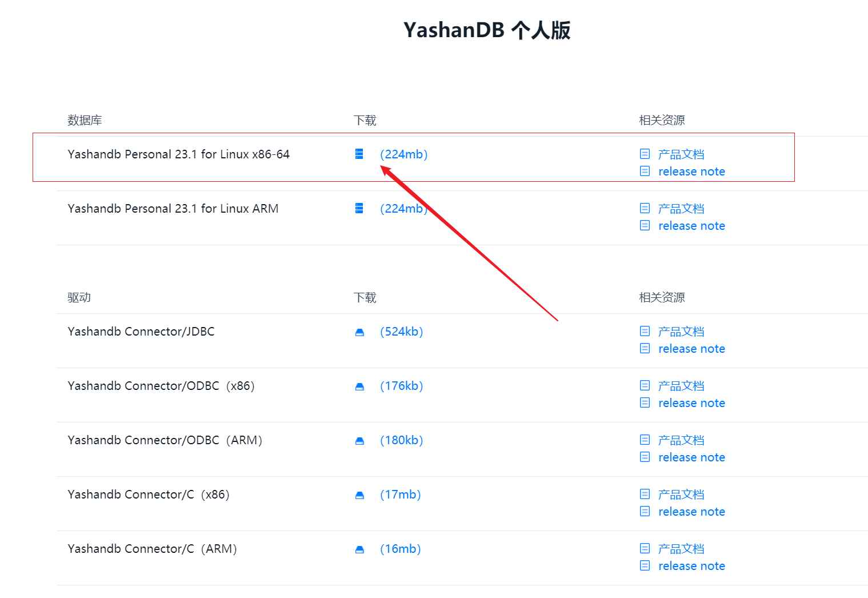
Task: Open release note link for Connector/C (x86)
Action: tap(691, 512)
